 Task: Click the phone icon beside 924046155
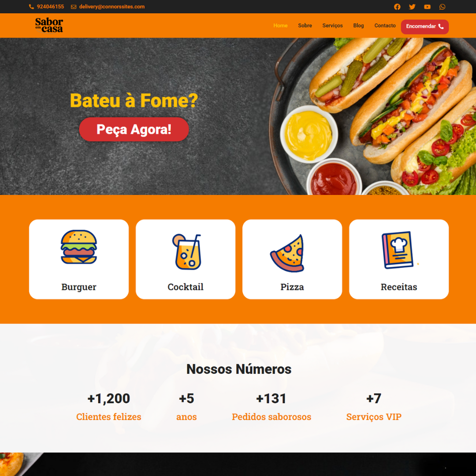[x=31, y=7]
